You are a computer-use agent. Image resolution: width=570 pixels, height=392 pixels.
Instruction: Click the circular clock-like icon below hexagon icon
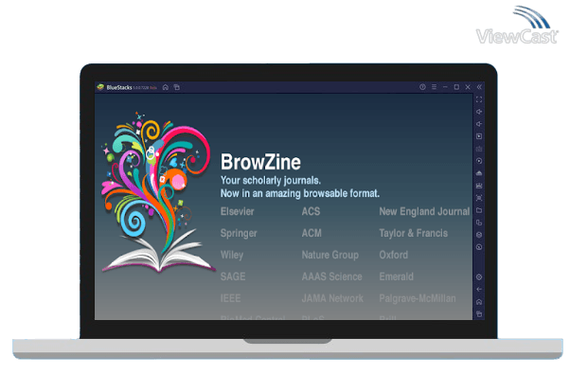(x=479, y=247)
